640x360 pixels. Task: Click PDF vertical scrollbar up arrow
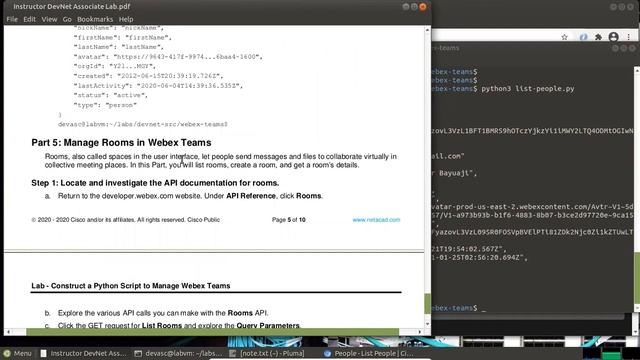(x=427, y=30)
